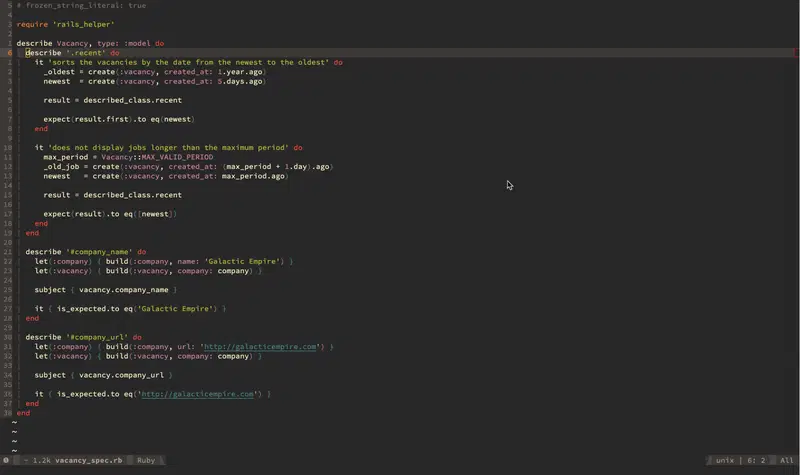This screenshot has width=800, height=475.
Task: Click the '#company_name' describe string
Action: (99, 252)
